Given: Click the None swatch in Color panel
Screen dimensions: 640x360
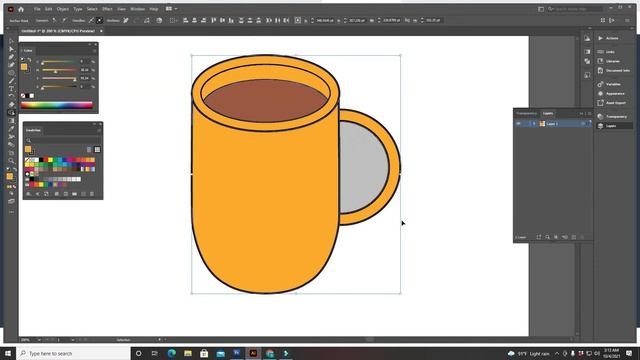Looking at the screenshot, I should [23, 96].
